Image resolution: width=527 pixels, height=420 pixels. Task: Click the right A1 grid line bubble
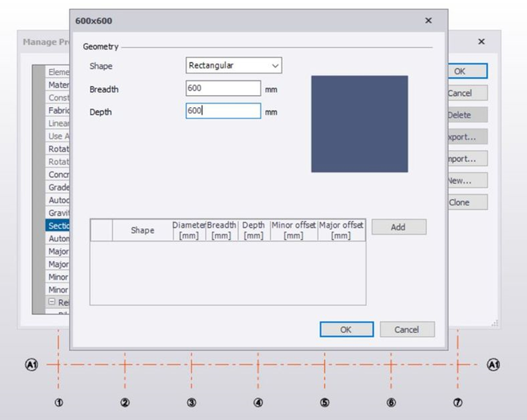493,364
